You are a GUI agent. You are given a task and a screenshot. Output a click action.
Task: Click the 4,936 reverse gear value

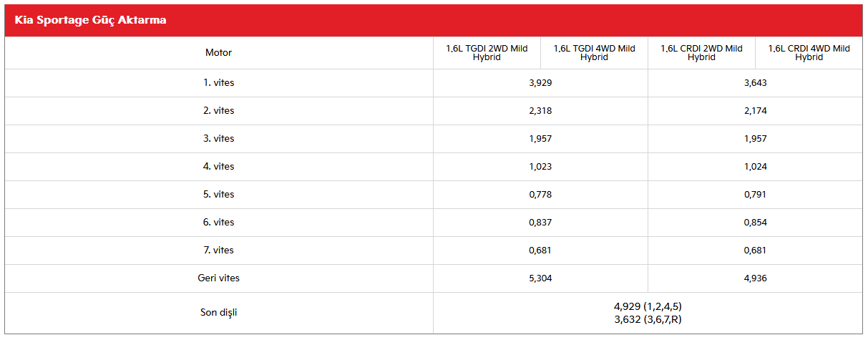[755, 278]
